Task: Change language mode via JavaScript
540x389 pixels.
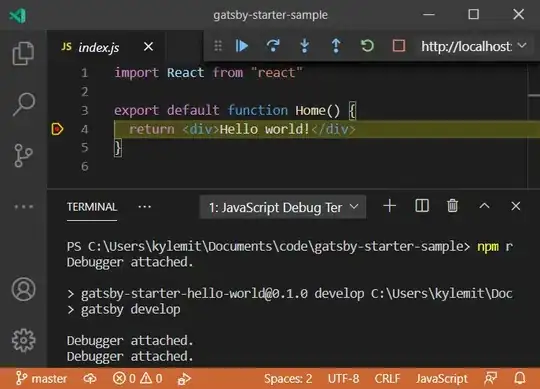Action: pos(442,379)
